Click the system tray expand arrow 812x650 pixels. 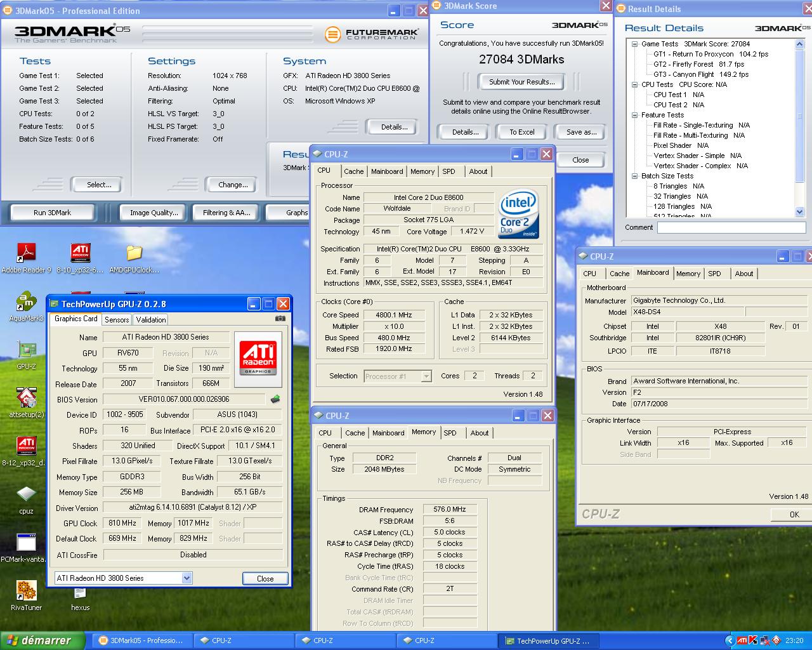[x=730, y=640]
